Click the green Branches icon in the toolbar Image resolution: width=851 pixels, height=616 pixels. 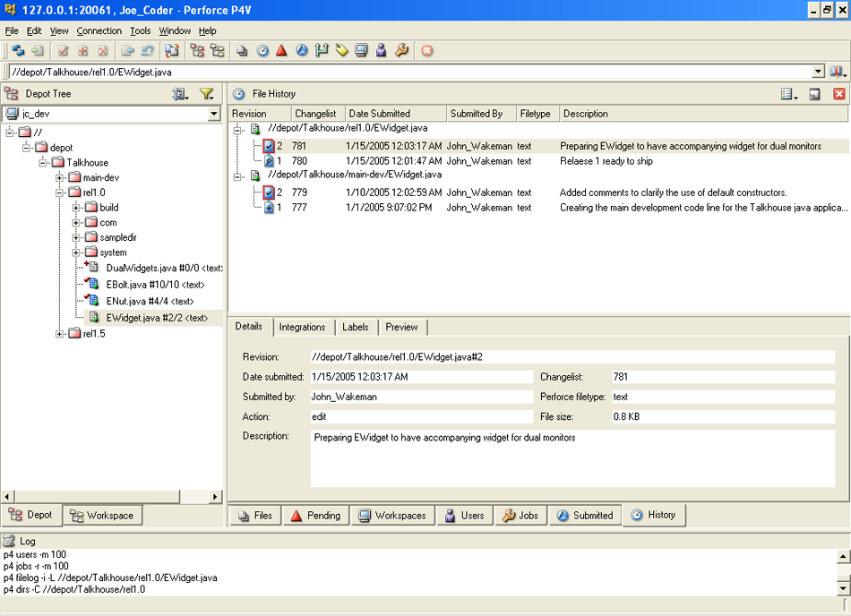pos(322,51)
